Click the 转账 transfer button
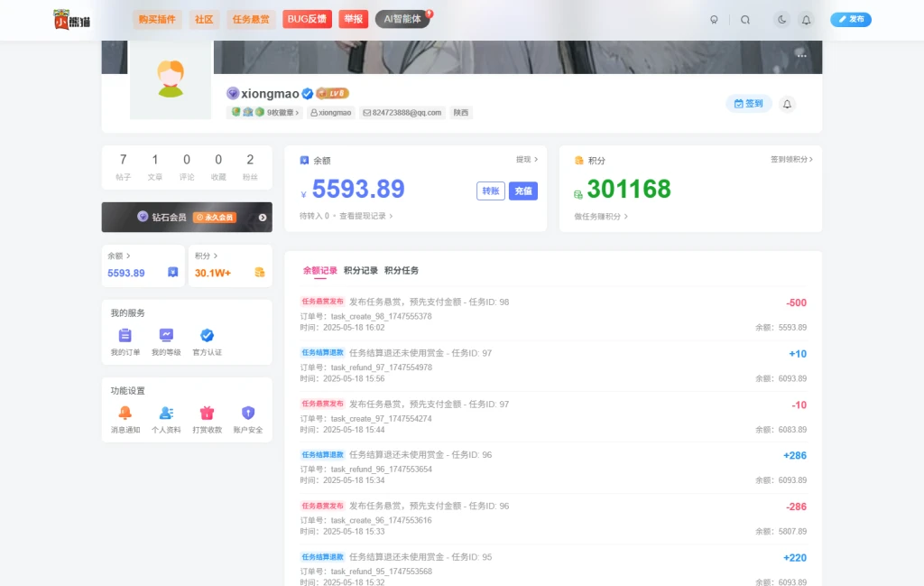Viewport: 924px width, 586px height. click(x=491, y=191)
